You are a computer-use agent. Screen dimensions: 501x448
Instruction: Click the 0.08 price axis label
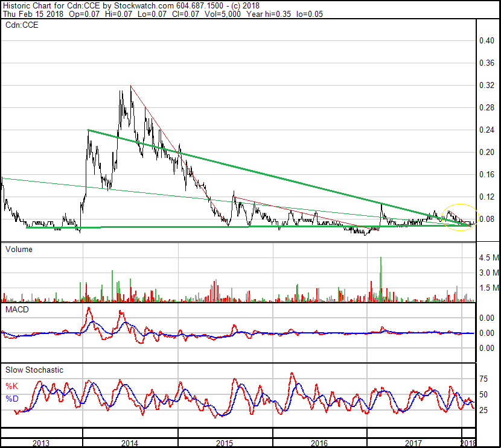click(487, 219)
